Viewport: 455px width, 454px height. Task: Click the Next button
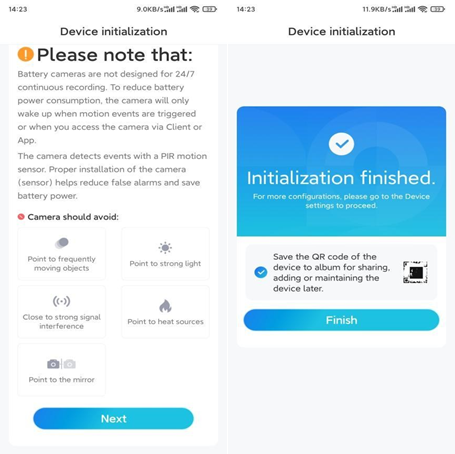click(113, 419)
